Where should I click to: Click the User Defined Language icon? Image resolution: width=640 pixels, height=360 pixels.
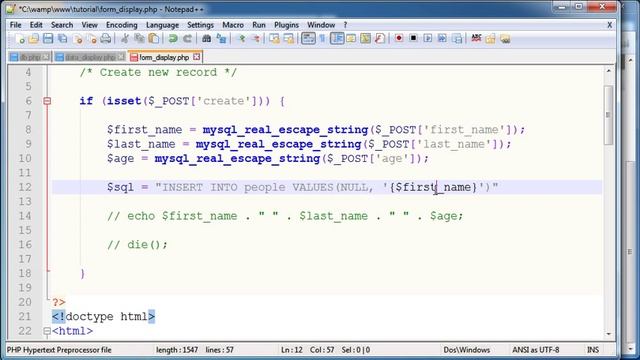coord(351,39)
